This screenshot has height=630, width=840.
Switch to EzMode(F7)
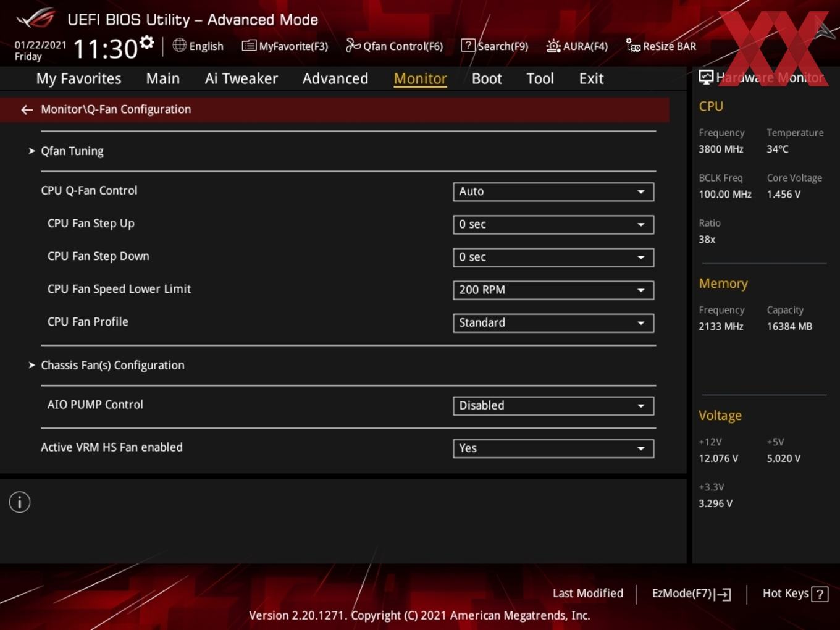tap(692, 594)
